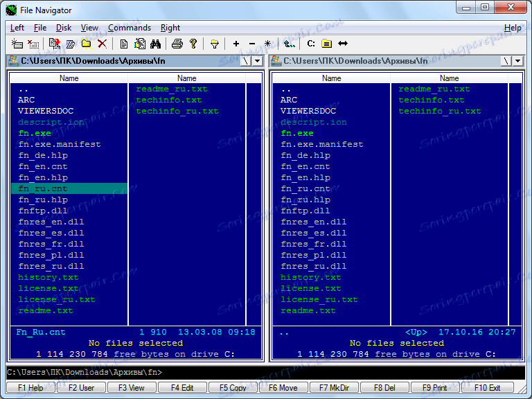Select fn_ru.cnt highlighted row in left panel
The image size is (532, 399).
point(69,188)
